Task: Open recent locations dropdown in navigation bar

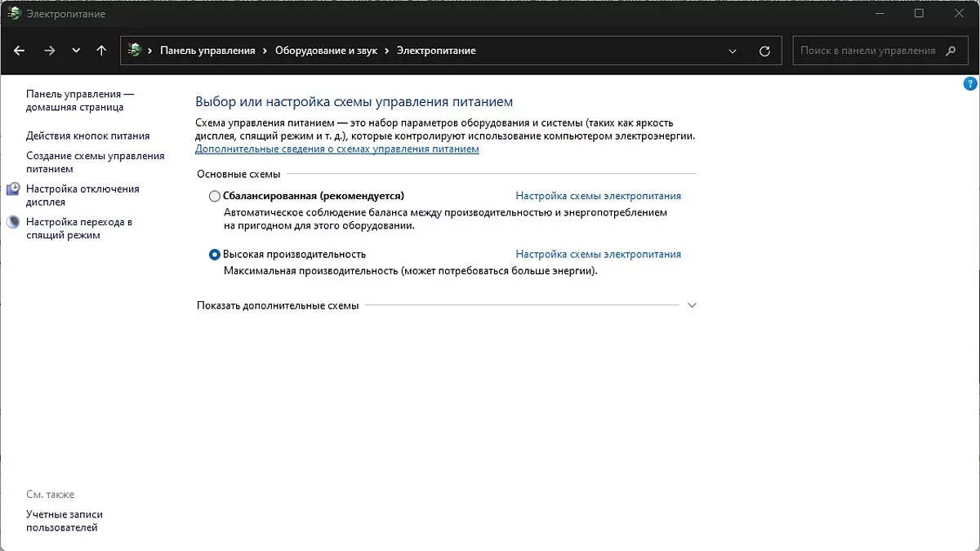Action: tap(76, 51)
